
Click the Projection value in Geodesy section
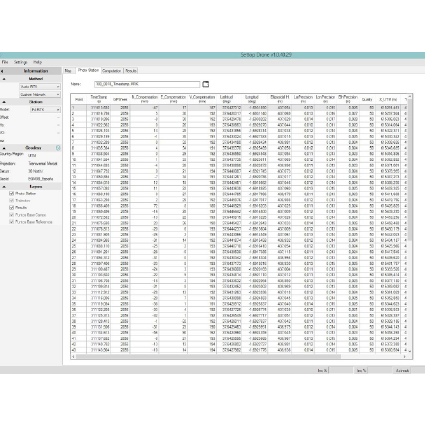pyautogui.click(x=43, y=164)
